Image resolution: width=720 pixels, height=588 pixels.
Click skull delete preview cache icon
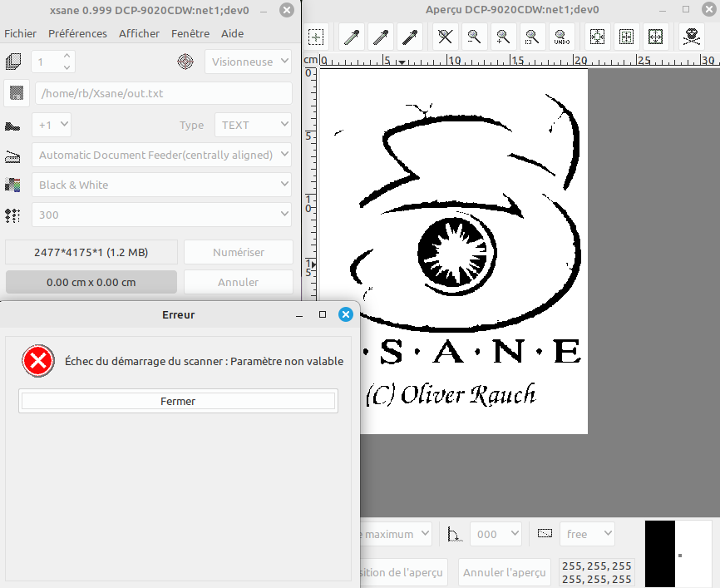pyautogui.click(x=692, y=37)
